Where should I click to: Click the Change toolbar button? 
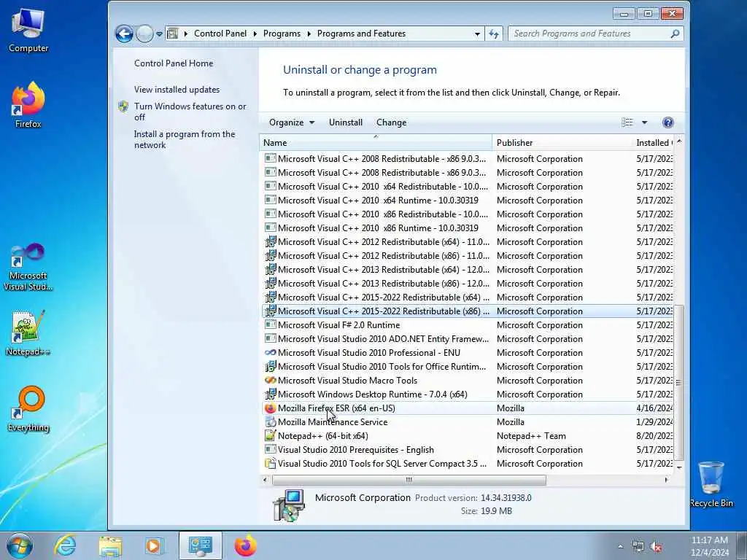(x=391, y=122)
